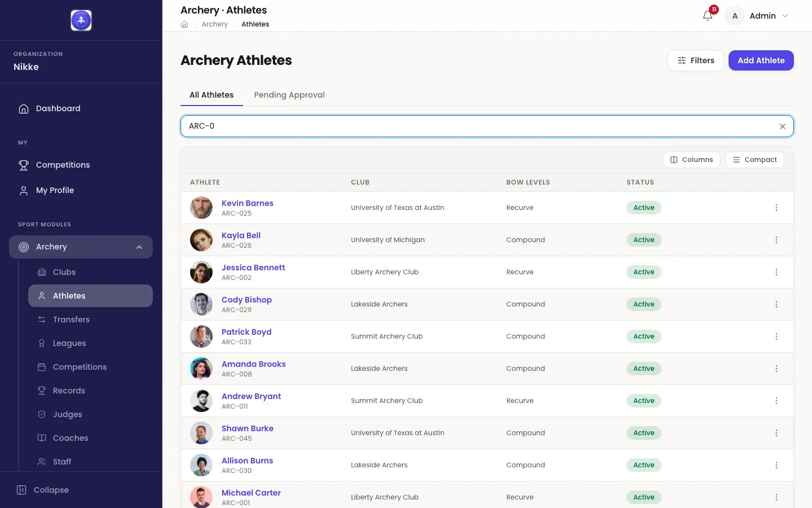The height and width of the screenshot is (508, 812).
Task: Click Andrew Bryant avatar photo
Action: pyautogui.click(x=201, y=401)
